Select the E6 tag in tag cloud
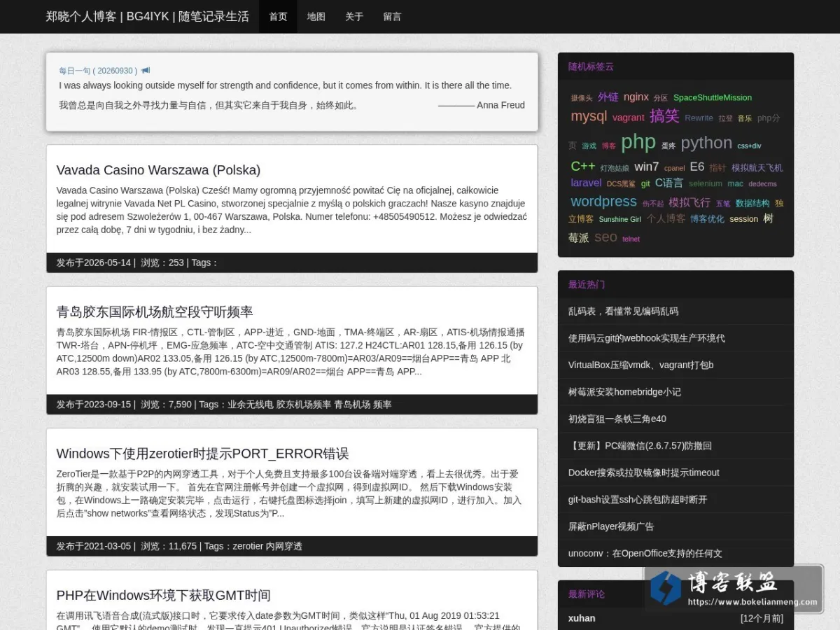 coord(696,167)
